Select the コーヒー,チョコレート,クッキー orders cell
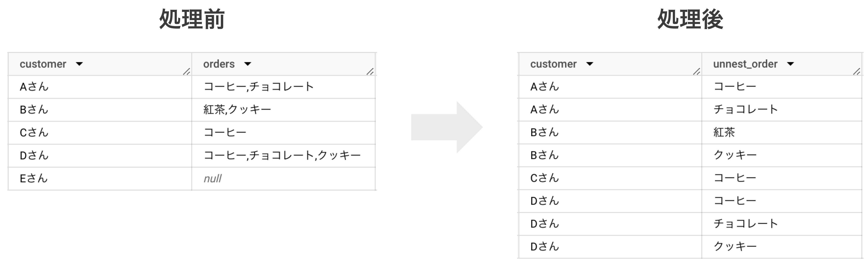Viewport: 868px width, 269px height. tap(282, 155)
